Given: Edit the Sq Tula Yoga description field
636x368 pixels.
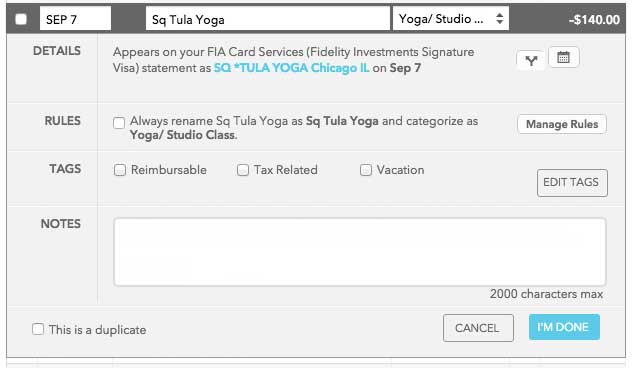Looking at the screenshot, I should [x=268, y=19].
